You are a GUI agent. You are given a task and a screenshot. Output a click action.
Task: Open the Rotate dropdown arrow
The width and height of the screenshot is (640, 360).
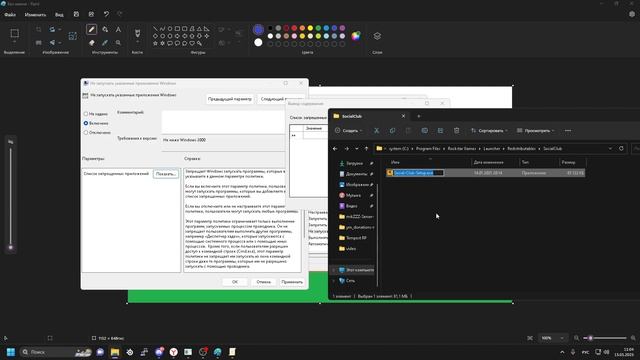(x=60, y=29)
